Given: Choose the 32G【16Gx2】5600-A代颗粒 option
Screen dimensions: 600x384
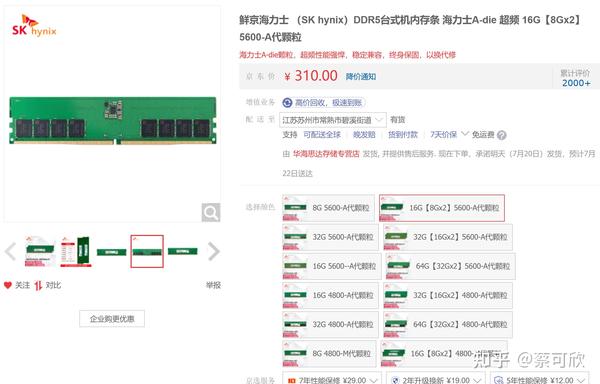Looking at the screenshot, I should 448,237.
